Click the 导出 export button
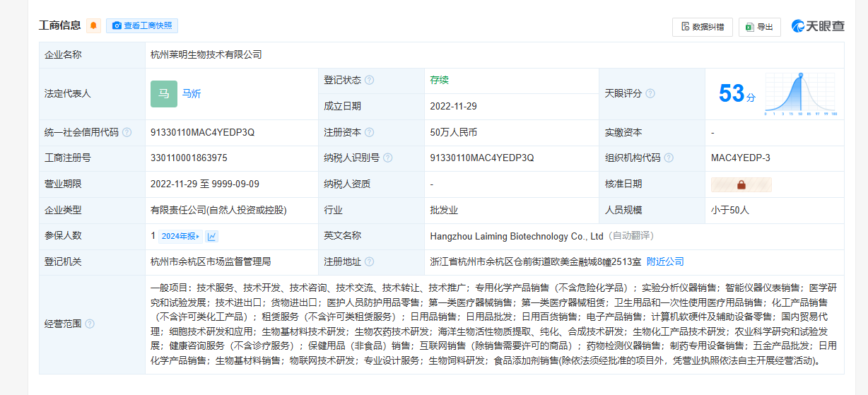Screen dimensions: 868x395 (x=760, y=27)
